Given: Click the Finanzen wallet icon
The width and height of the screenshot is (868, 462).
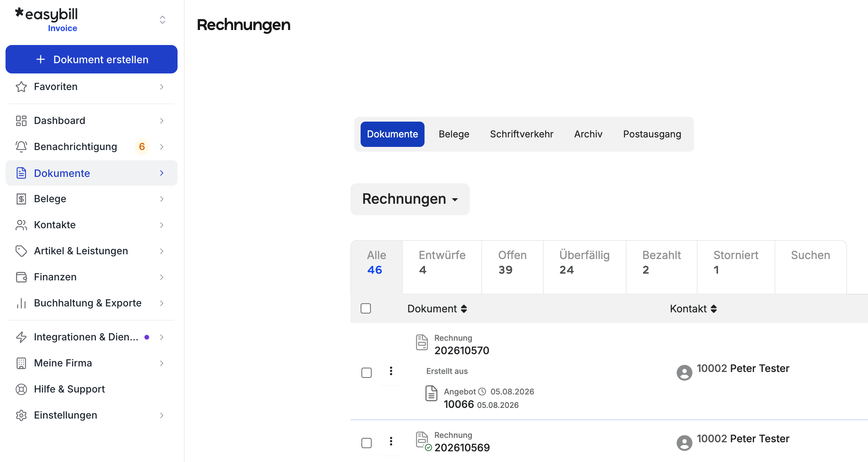Looking at the screenshot, I should pos(21,277).
